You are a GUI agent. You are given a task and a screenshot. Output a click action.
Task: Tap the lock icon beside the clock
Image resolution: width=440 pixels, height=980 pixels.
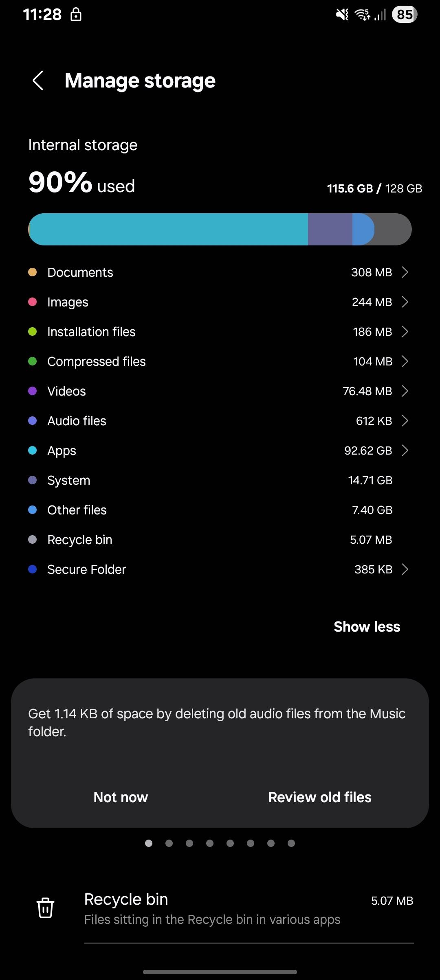(76, 15)
